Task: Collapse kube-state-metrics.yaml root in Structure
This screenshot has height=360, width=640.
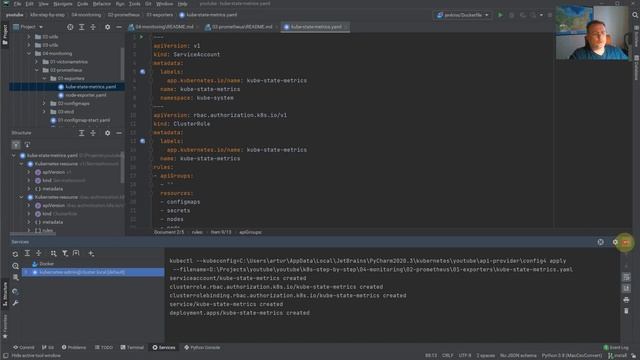Action: 14,156
